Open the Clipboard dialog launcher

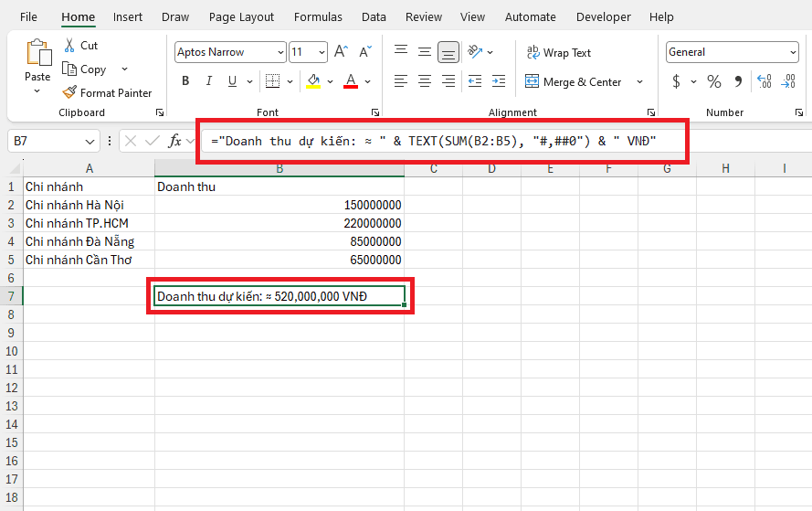click(160, 112)
